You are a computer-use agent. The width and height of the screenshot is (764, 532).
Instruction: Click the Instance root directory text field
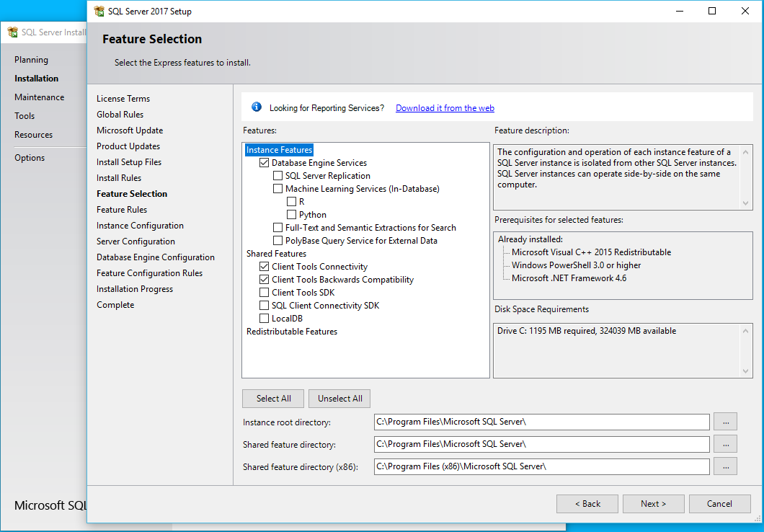click(x=542, y=422)
